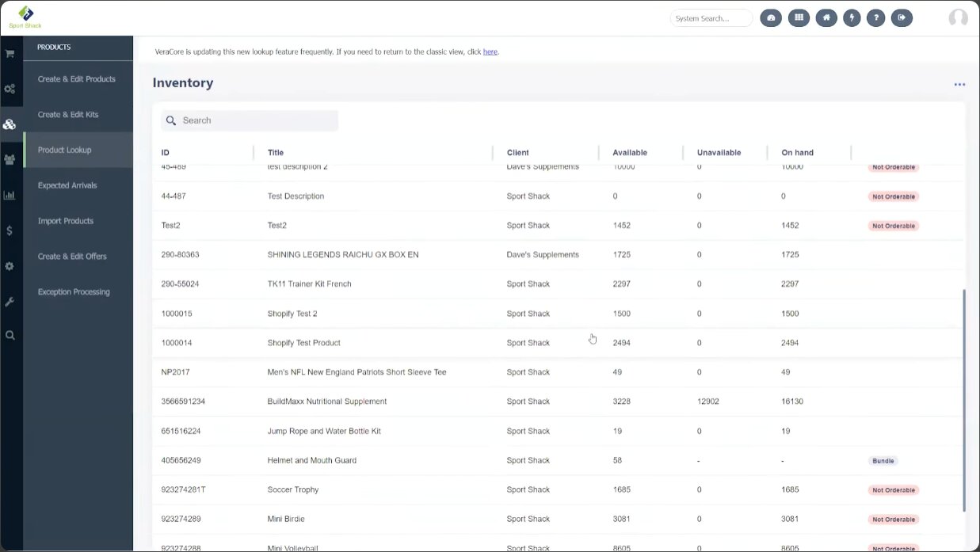Image resolution: width=980 pixels, height=552 pixels.
Task: Click the Inventory Search input field
Action: point(257,120)
